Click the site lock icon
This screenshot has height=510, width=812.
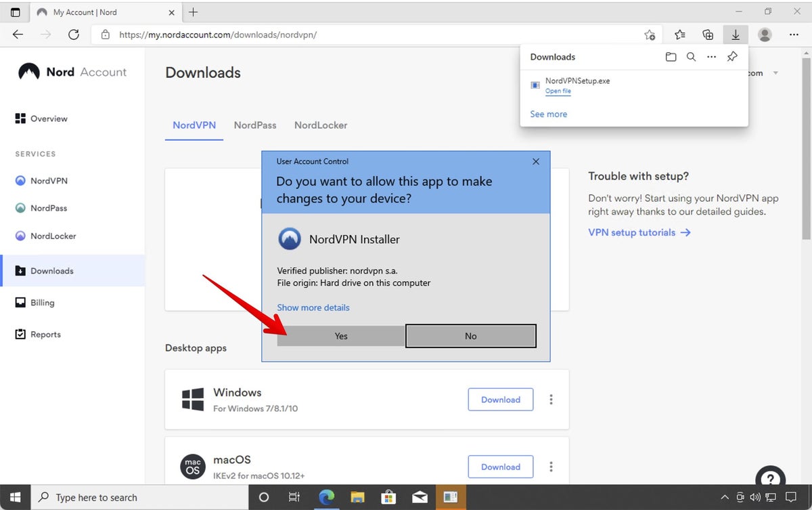pyautogui.click(x=105, y=35)
